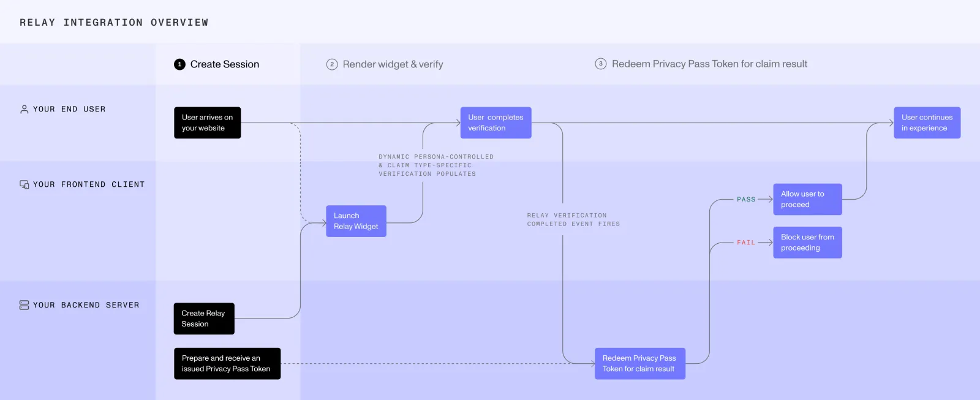Click the Relay Integration Overview title
The width and height of the screenshot is (980, 400).
point(114,23)
